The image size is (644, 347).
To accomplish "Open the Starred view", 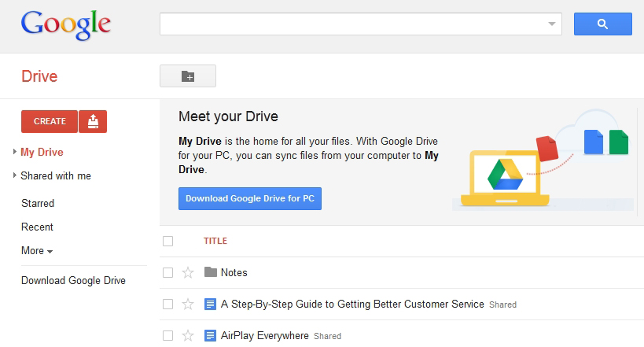I will (38, 203).
